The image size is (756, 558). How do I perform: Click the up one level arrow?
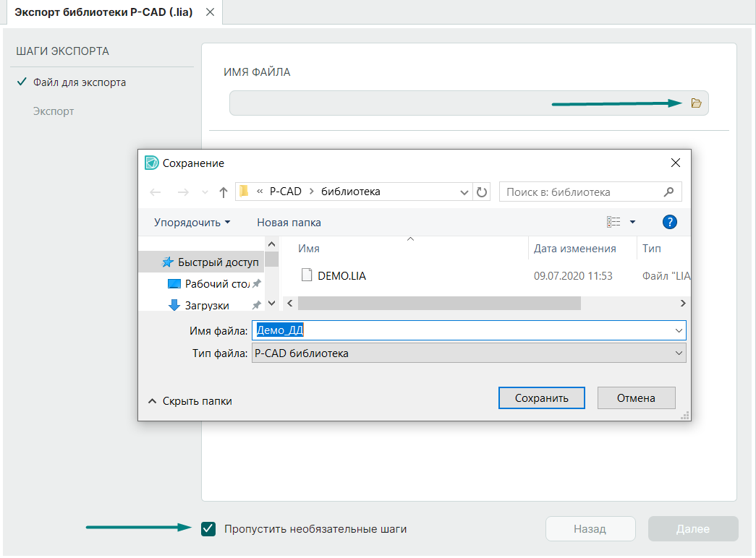coord(224,192)
